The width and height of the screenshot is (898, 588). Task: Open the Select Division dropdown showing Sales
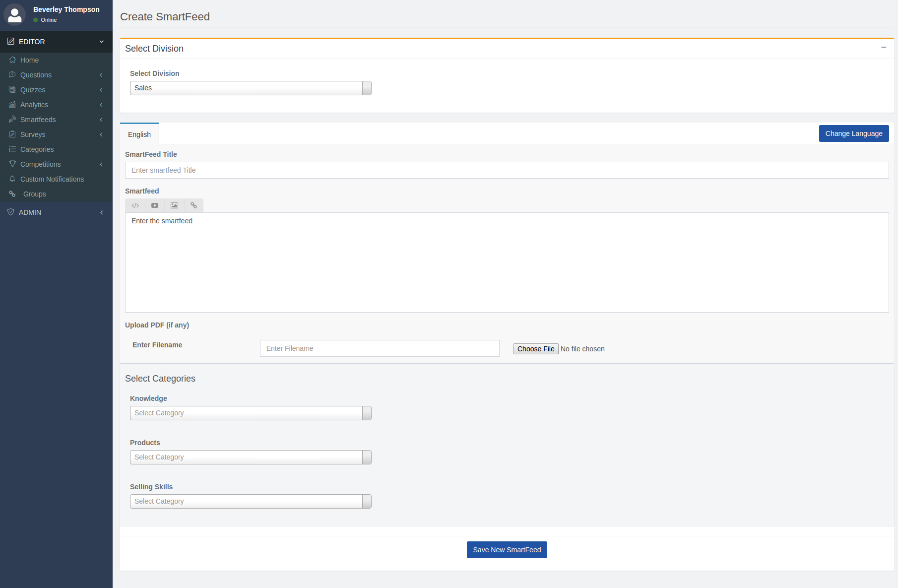click(x=251, y=88)
